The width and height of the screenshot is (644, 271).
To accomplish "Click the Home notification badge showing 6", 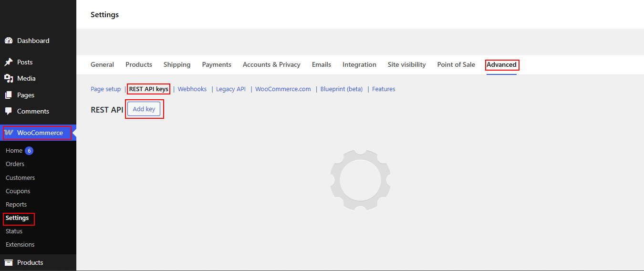I will point(29,151).
